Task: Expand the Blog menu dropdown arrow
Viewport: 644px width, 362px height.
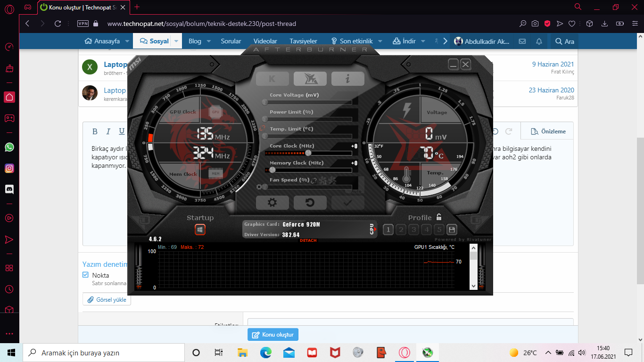Action: click(208, 41)
